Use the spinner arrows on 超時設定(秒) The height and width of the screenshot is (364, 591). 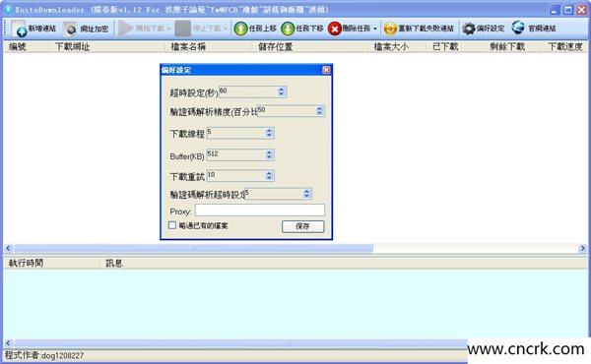(x=282, y=91)
